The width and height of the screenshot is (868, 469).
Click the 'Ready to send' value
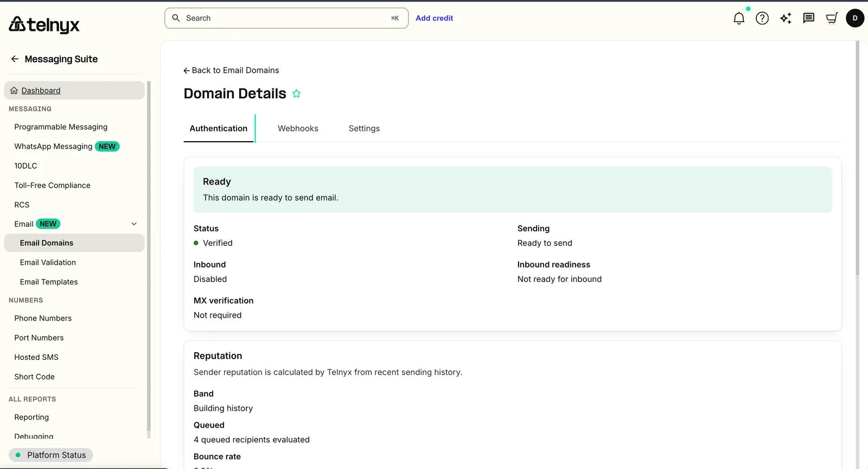point(545,243)
